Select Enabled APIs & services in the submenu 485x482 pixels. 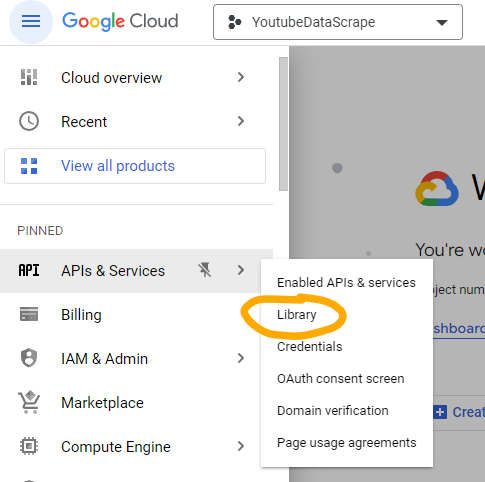pyautogui.click(x=347, y=283)
